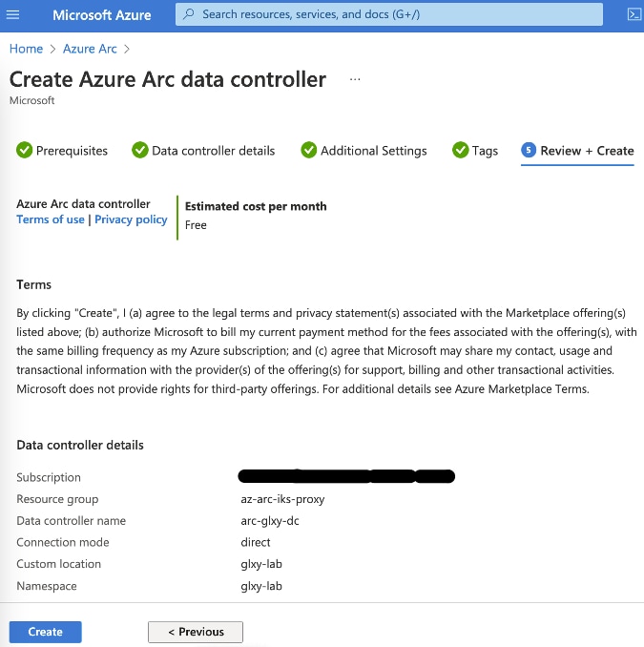Click the resource group value az-arc-iks-proxy
This screenshot has height=647, width=644.
pyautogui.click(x=282, y=499)
